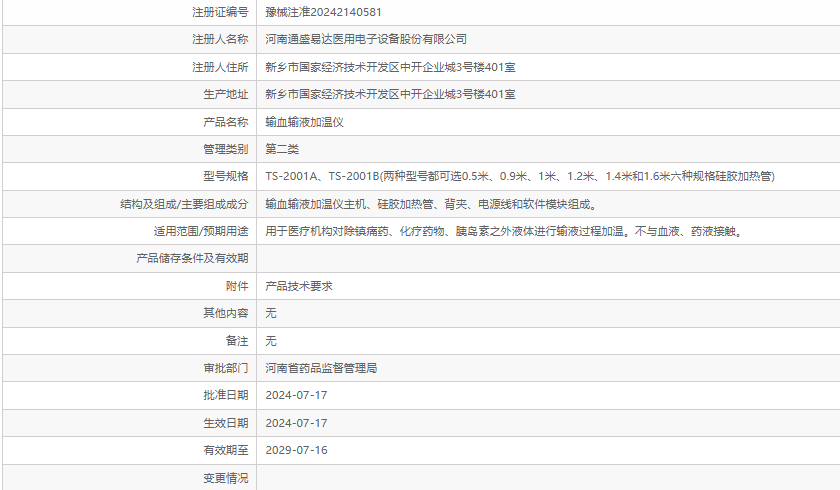
Task: Select approval department 河南省药品监督管理局
Action: point(321,368)
